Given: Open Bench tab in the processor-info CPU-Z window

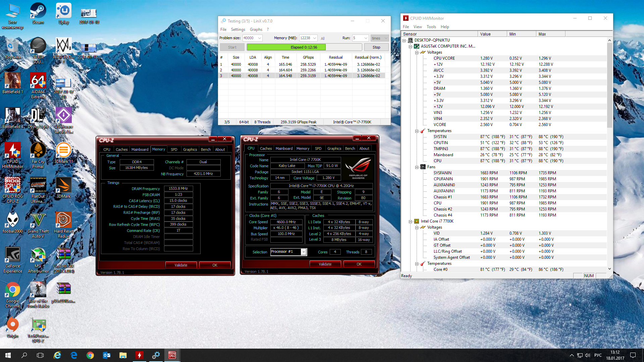Looking at the screenshot, I should 350,148.
